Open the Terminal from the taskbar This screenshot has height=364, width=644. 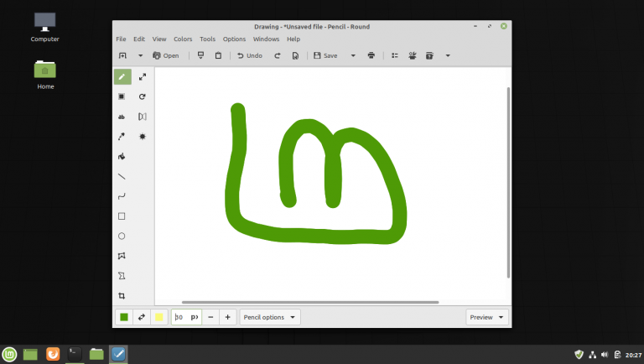click(75, 354)
